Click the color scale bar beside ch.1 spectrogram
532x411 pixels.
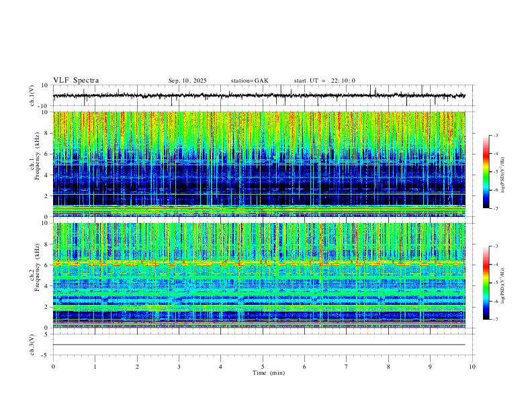click(486, 172)
